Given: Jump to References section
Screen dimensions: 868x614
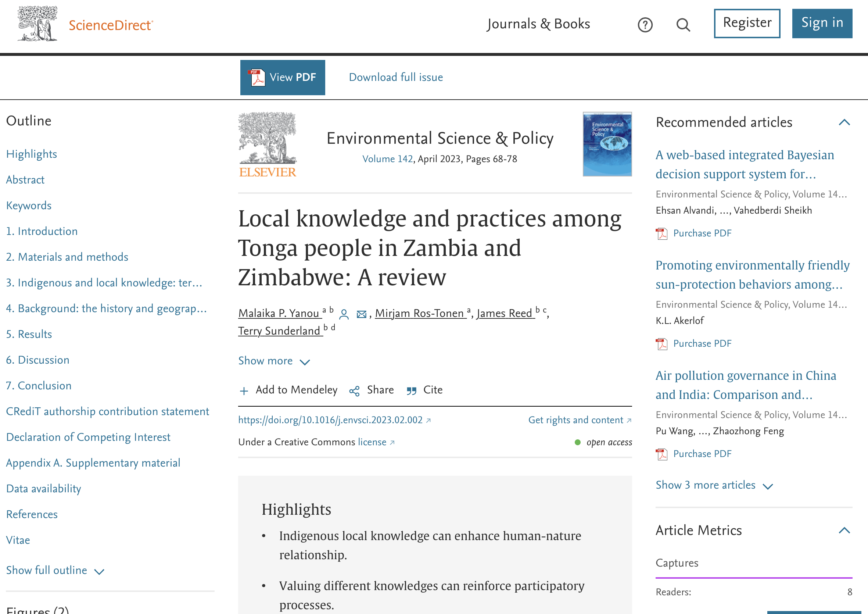Looking at the screenshot, I should point(32,514).
